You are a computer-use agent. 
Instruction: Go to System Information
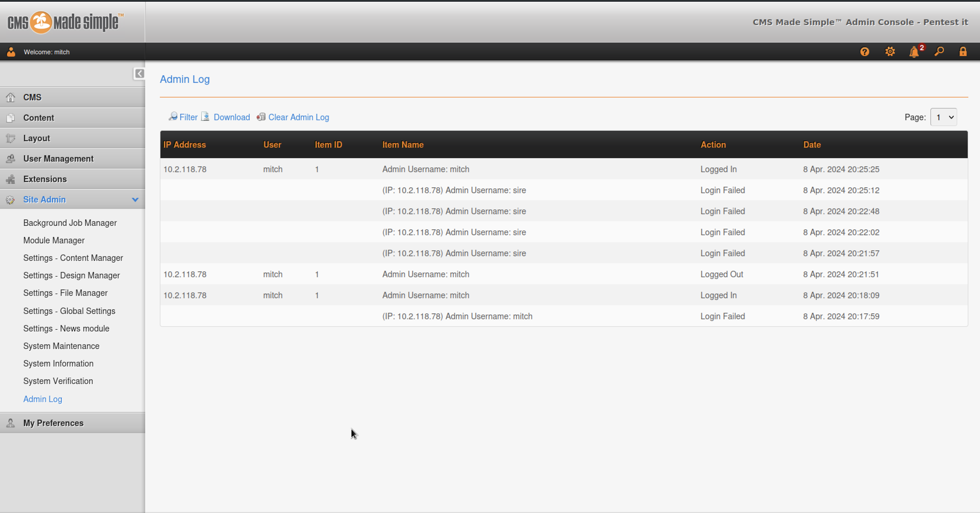(58, 364)
